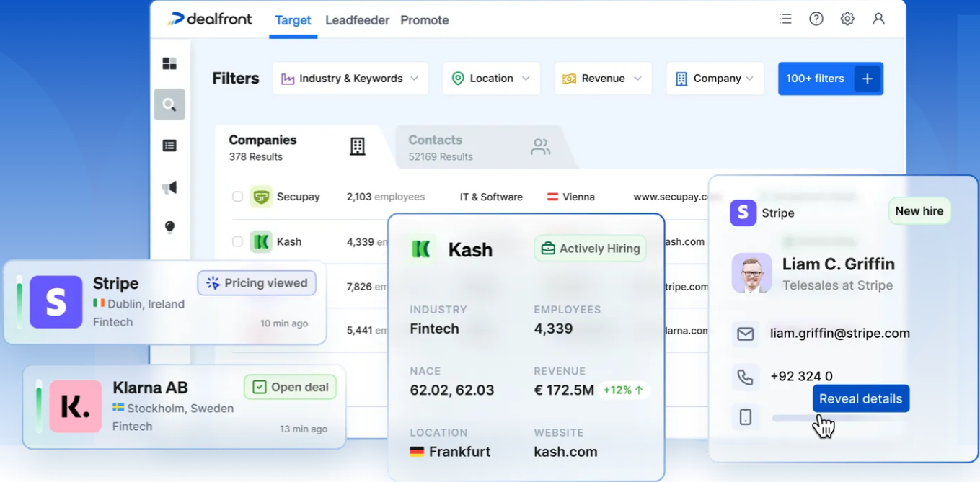Click the Klarna AB card green score bar

pos(39,406)
